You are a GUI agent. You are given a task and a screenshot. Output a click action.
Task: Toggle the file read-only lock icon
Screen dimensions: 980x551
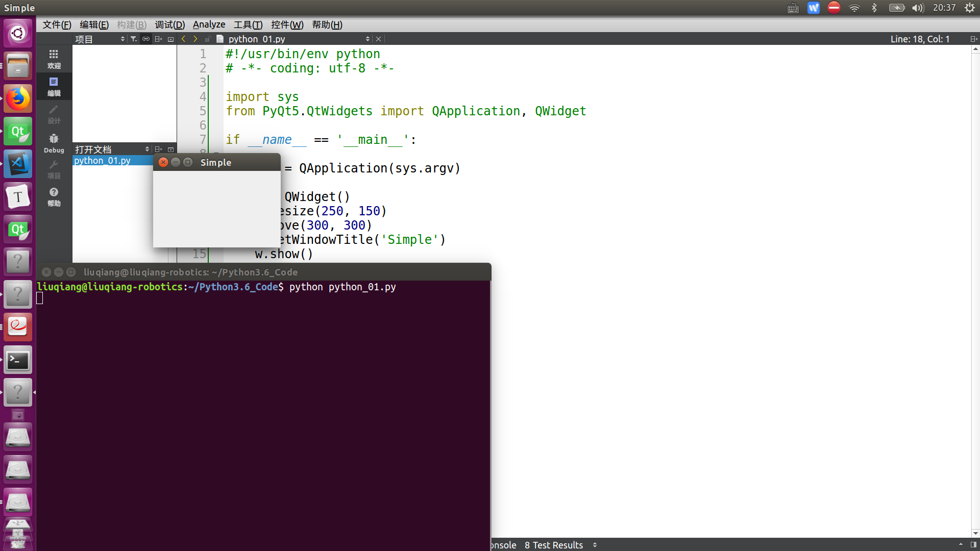click(x=208, y=39)
